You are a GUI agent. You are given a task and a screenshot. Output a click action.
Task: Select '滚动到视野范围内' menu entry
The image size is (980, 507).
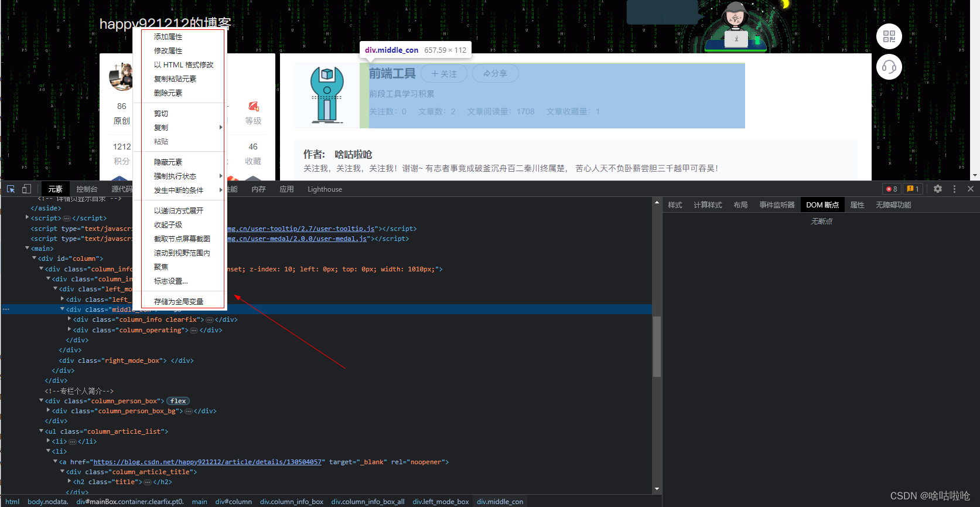click(x=182, y=253)
